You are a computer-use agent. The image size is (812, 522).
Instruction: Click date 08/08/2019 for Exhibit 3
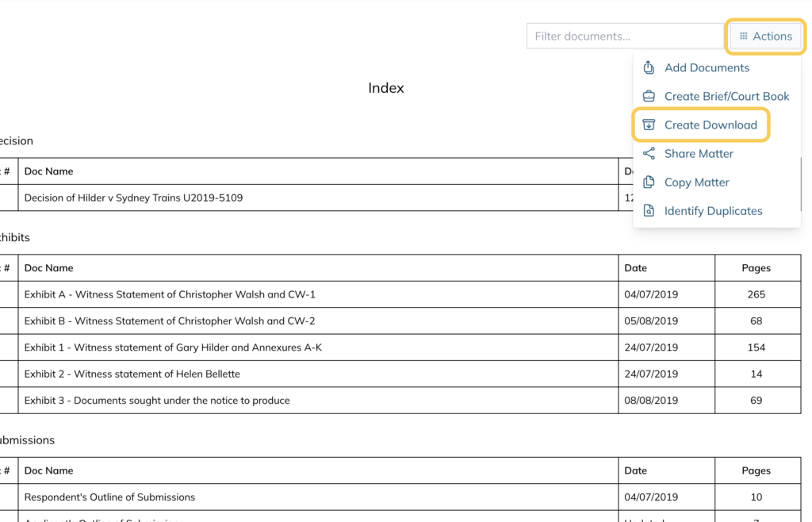(x=651, y=401)
